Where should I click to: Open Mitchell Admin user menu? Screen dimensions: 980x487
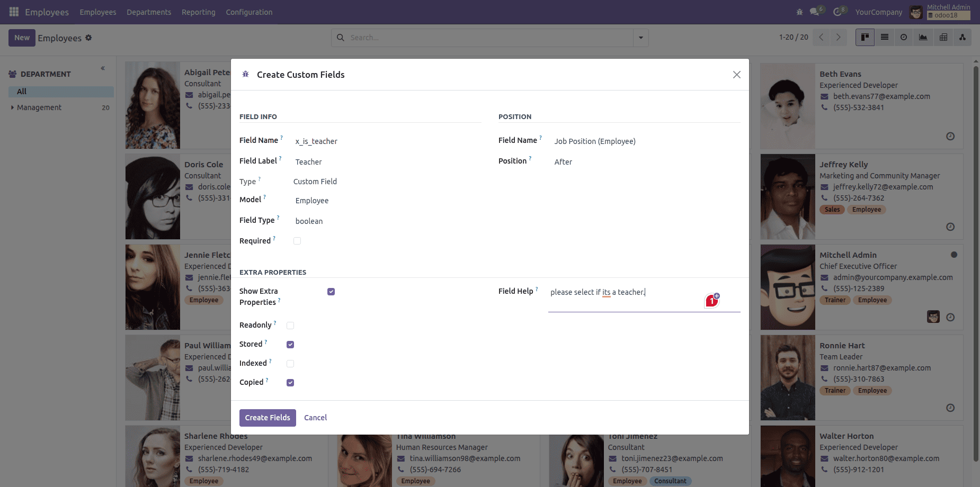[x=940, y=12]
